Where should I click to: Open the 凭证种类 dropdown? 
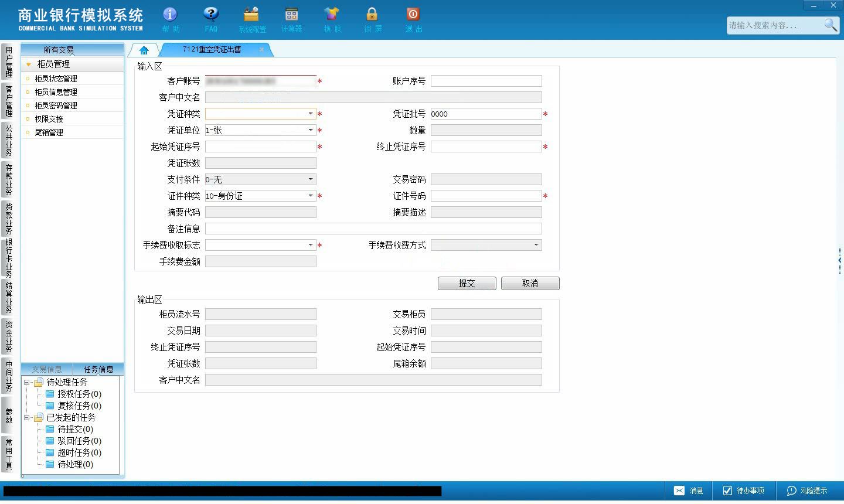click(311, 114)
